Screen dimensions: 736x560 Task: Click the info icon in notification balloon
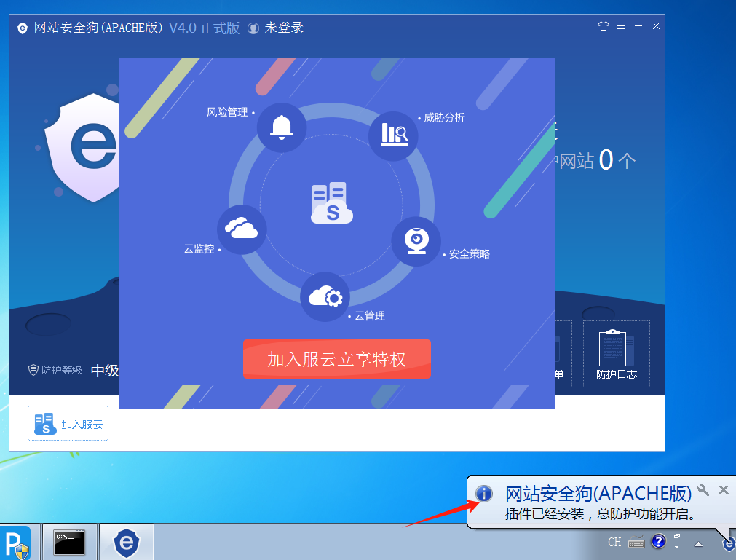(x=484, y=493)
